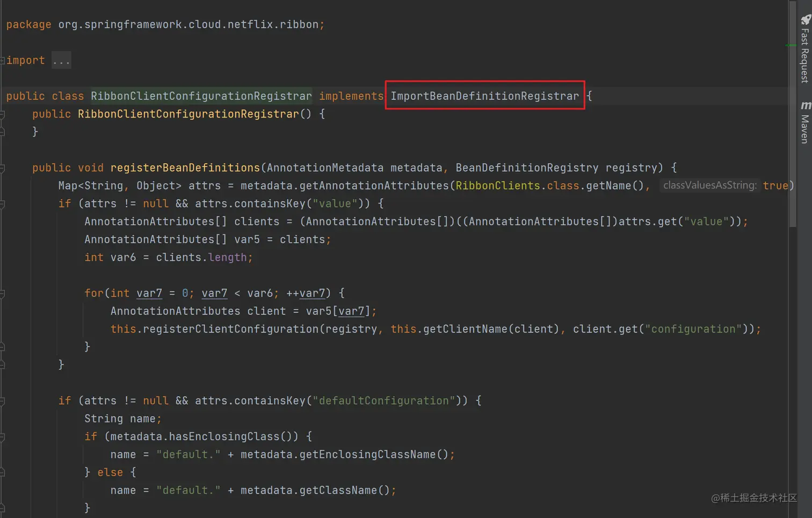
Task: Click the getEnclosingClassName method call
Action: [x=368, y=455]
